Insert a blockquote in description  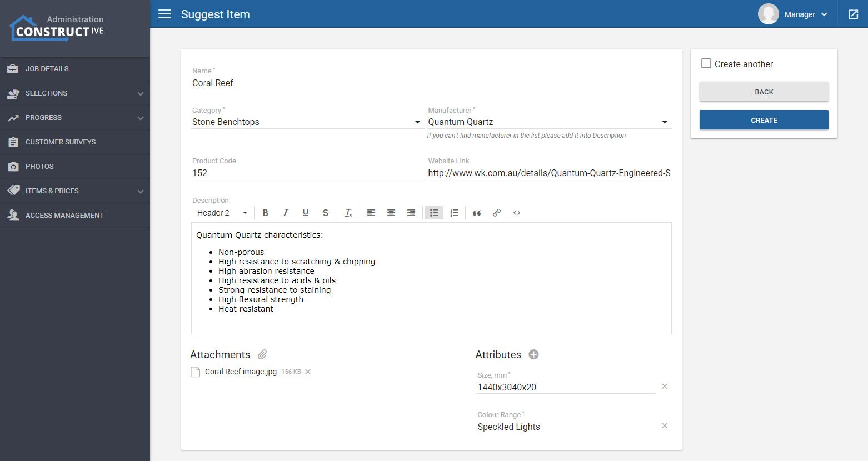coord(477,213)
